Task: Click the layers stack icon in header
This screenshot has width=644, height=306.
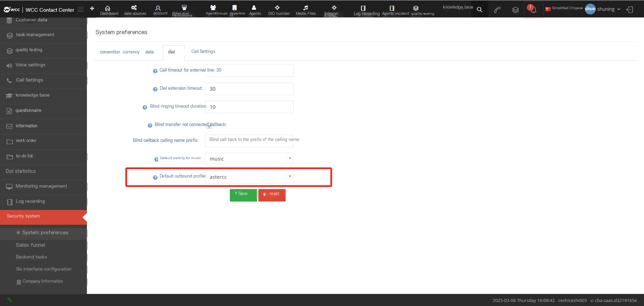Action: [515, 10]
